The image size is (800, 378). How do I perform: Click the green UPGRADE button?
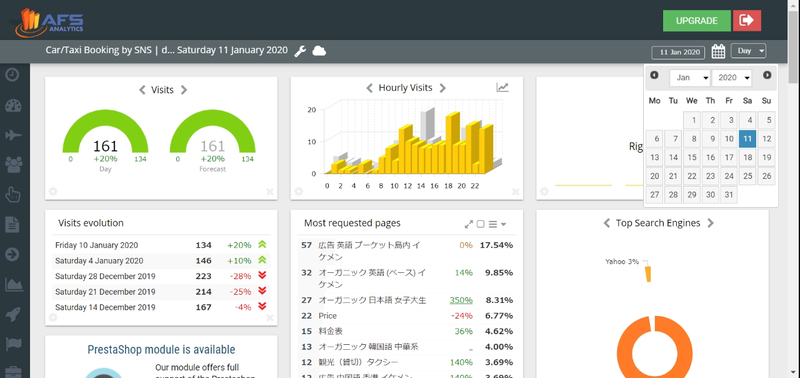697,21
